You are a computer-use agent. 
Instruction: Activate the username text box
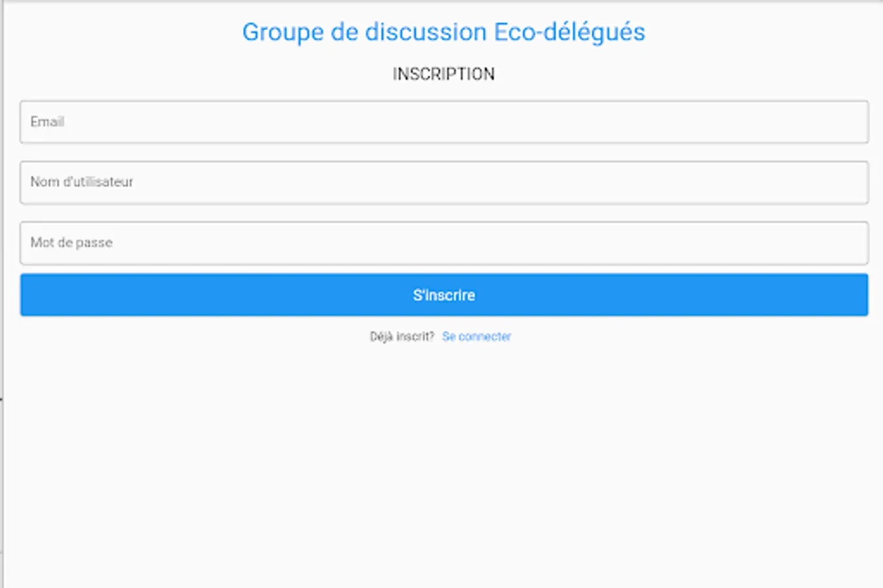(x=444, y=183)
